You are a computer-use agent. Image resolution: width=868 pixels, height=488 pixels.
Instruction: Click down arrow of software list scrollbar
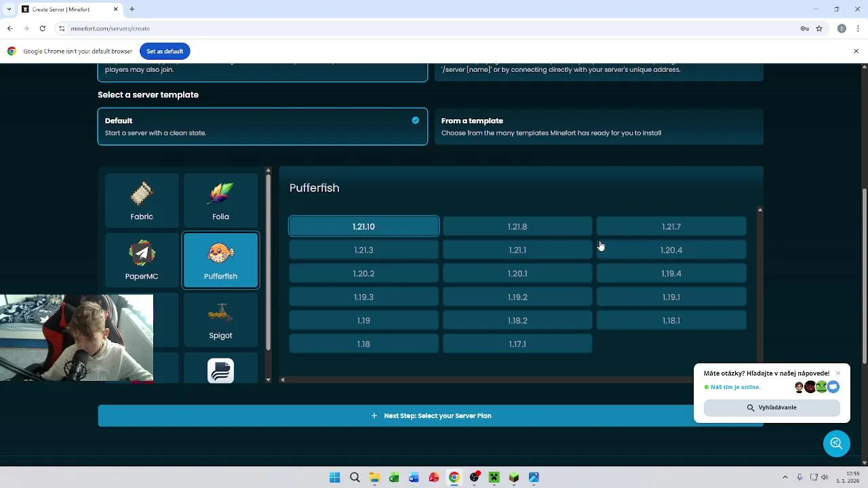[x=268, y=380]
